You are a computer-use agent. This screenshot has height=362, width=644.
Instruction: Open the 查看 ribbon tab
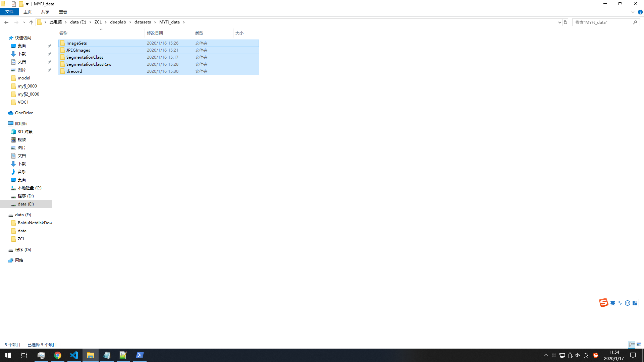[x=63, y=12]
